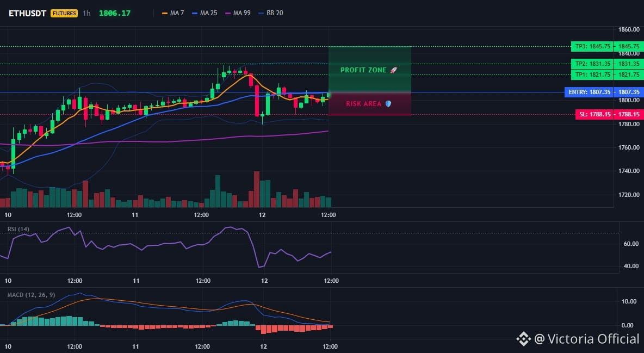Click the PROFIT ZONE text
Screen dimensions: 644x353
pyautogui.click(x=363, y=70)
